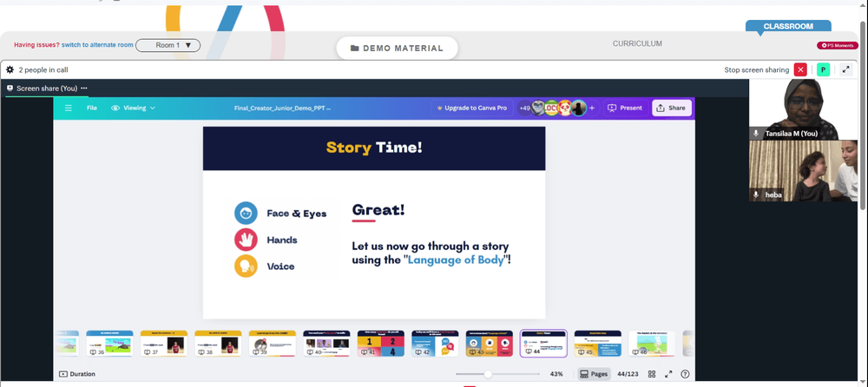Open the DEMO MATERIAL folder tab
The image size is (868, 387).
pos(397,49)
